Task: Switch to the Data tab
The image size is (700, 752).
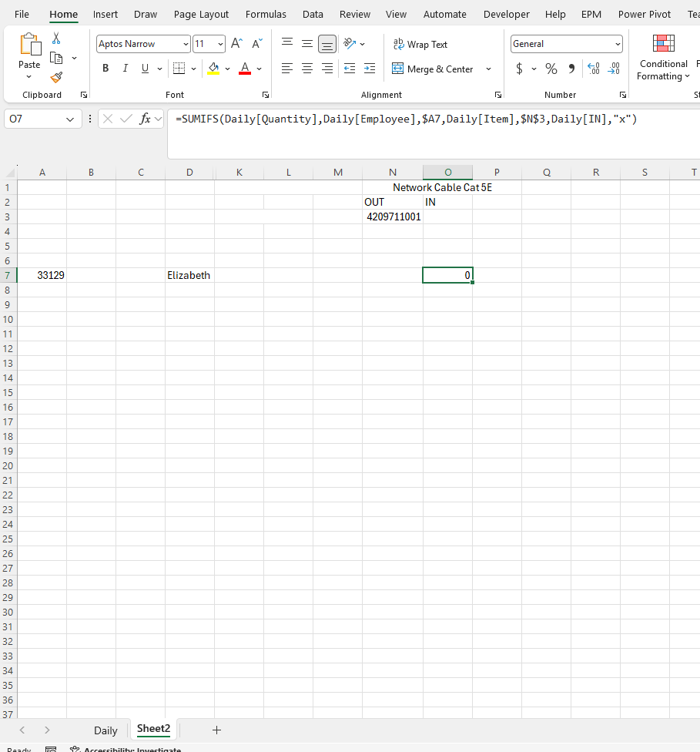Action: coord(313,15)
